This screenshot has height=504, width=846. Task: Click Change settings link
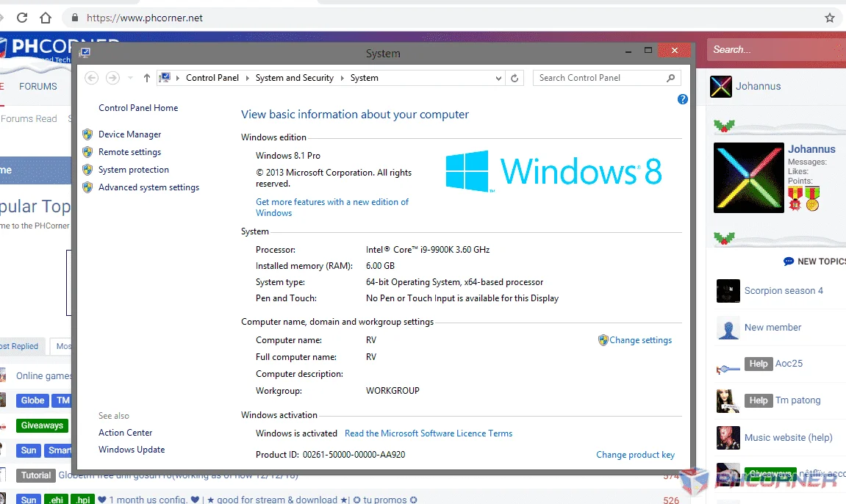click(640, 340)
